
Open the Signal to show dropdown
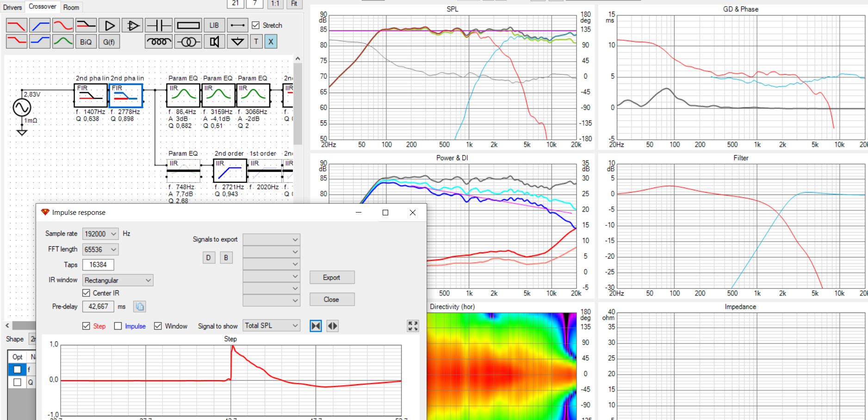click(x=272, y=326)
